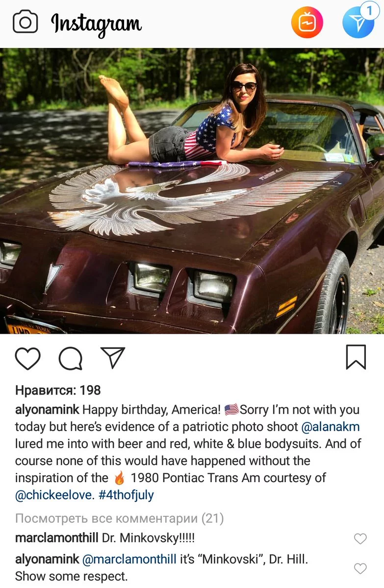This screenshot has width=384, height=588.
Task: Open the @alanakm profile mention
Action: tap(331, 427)
